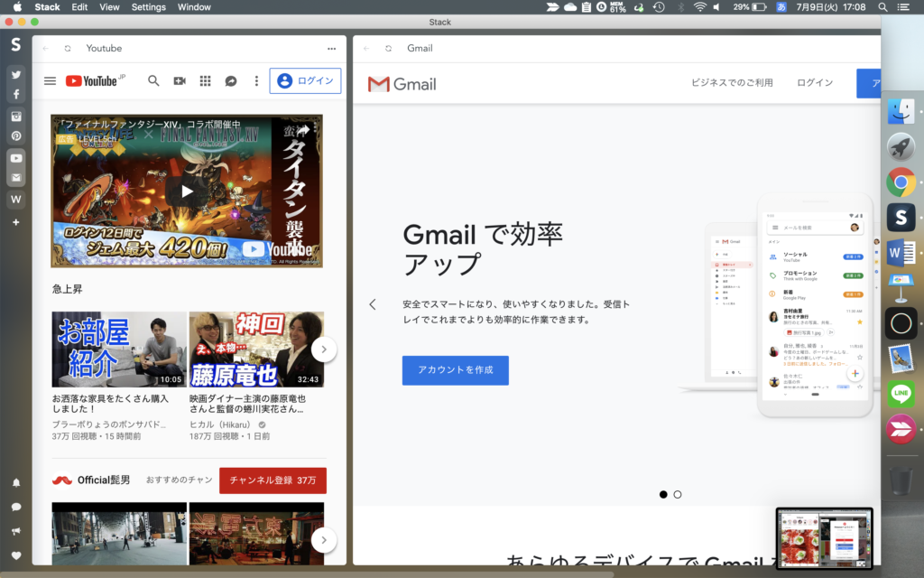Screen dimensions: 924x578
Task: Click the megaphone announcements icon
Action: pos(16,531)
